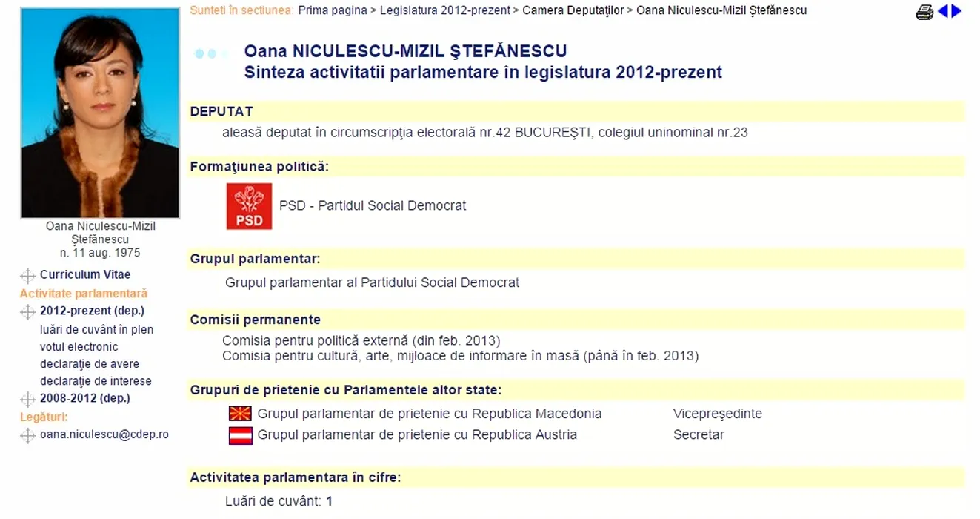Click the Austria flag icon
980x519 pixels.
click(240, 435)
